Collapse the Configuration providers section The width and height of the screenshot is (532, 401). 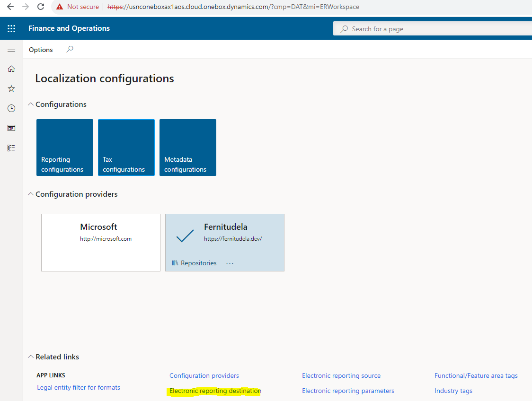click(x=31, y=194)
